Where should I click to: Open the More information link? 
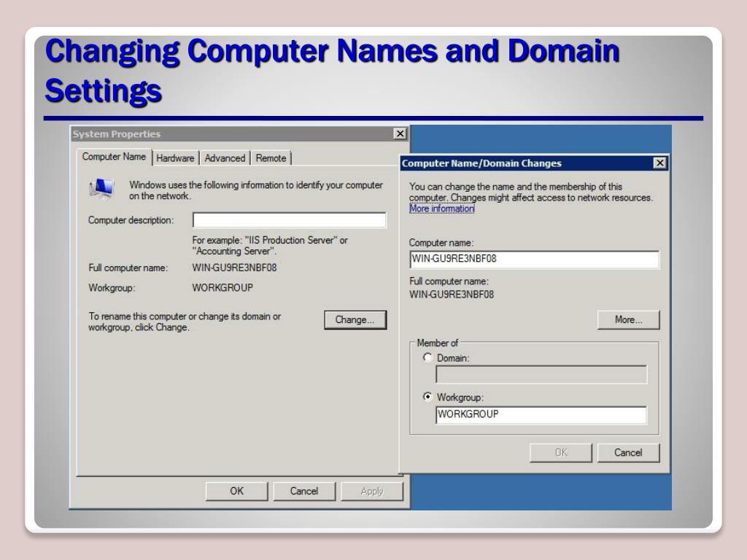pyautogui.click(x=441, y=209)
